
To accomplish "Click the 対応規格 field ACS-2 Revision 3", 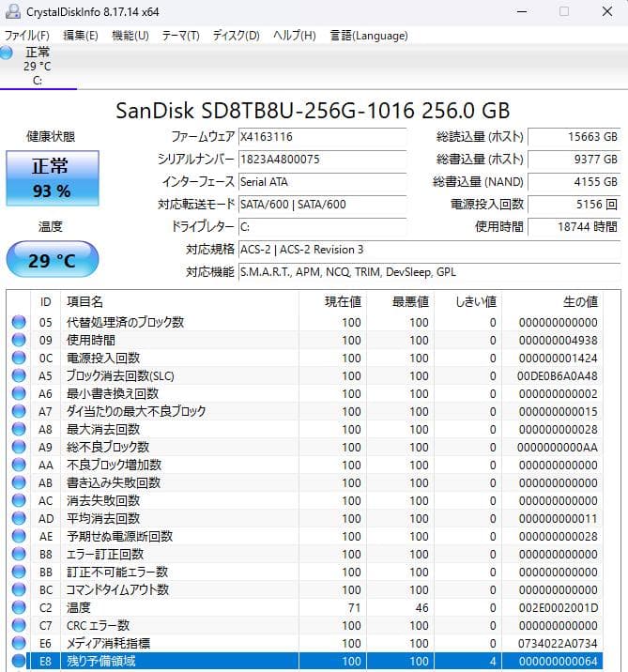I will coord(429,250).
